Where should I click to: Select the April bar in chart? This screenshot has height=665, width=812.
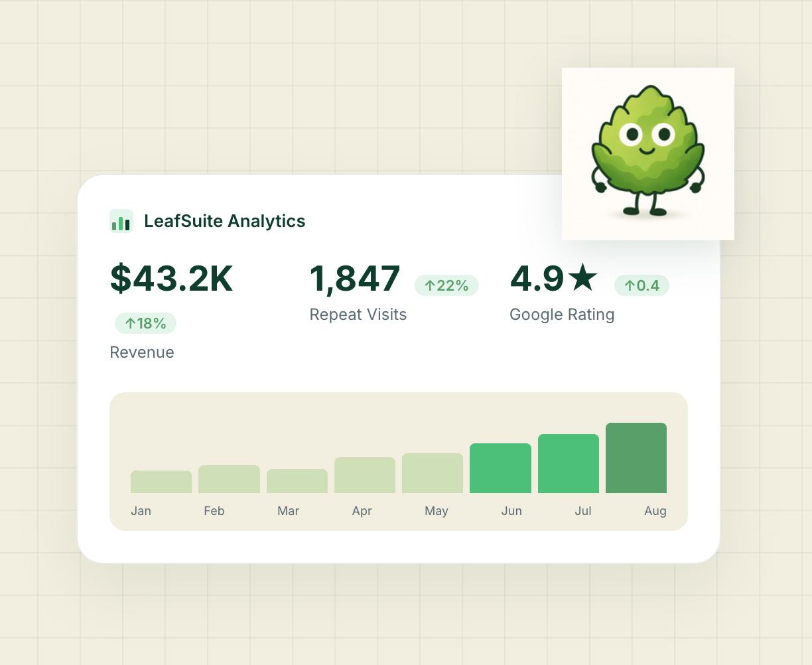pos(365,475)
